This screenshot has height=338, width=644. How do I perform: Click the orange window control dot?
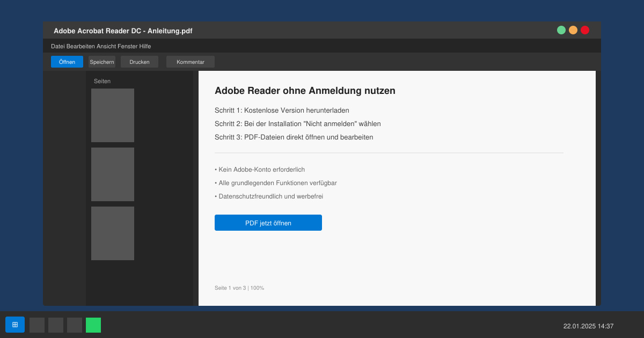point(573,30)
